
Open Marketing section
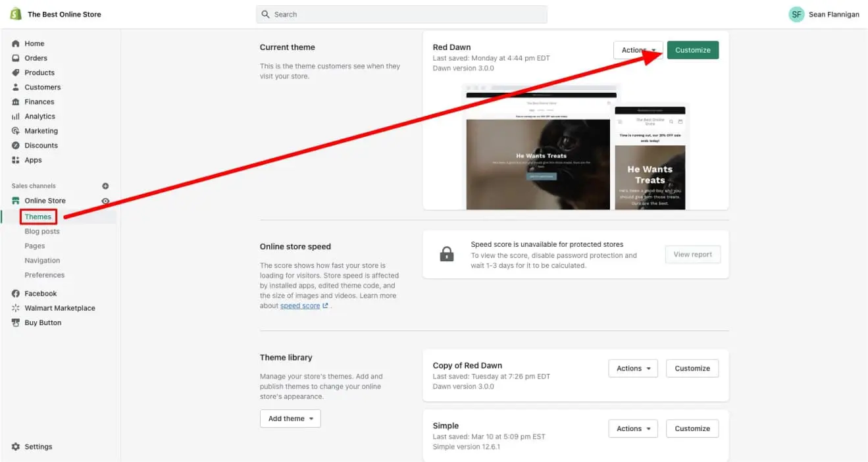tap(41, 131)
